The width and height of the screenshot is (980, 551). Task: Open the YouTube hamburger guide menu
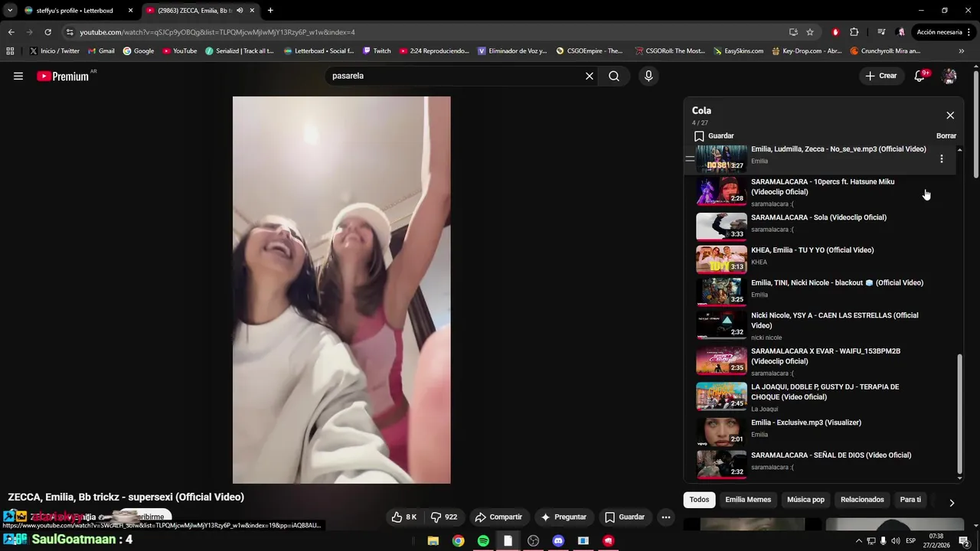(x=18, y=76)
